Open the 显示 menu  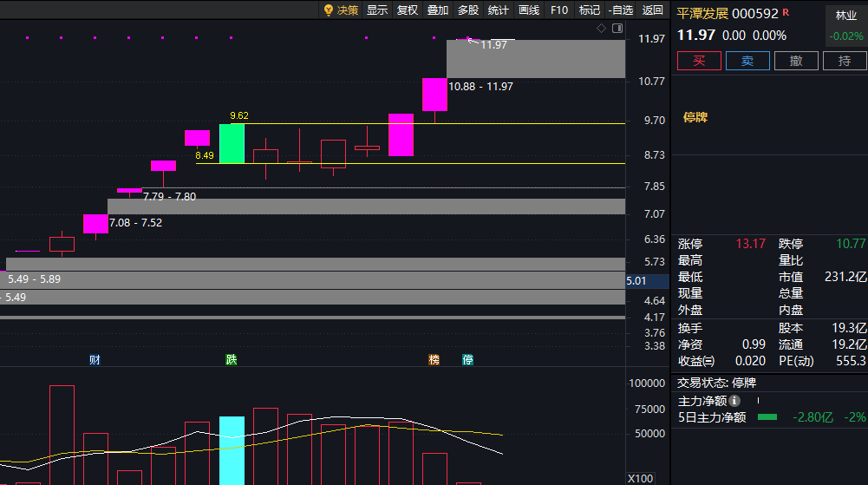tap(377, 10)
